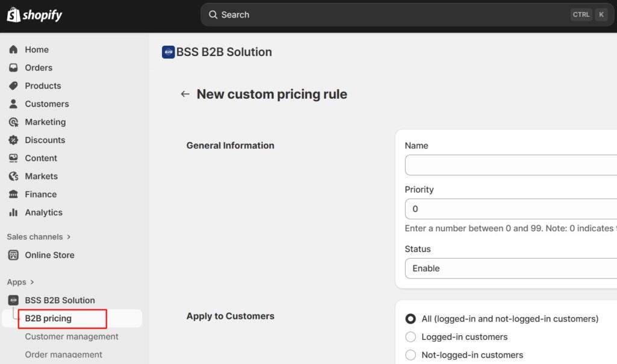617x364 pixels.
Task: Click the Name input field
Action: tap(511, 165)
